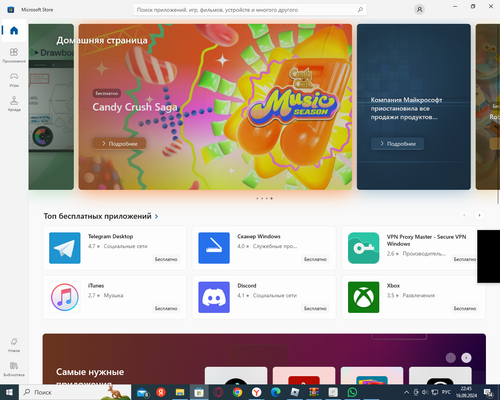Open Windows Start menu
Viewport: 500px width, 400px height.
point(9,392)
